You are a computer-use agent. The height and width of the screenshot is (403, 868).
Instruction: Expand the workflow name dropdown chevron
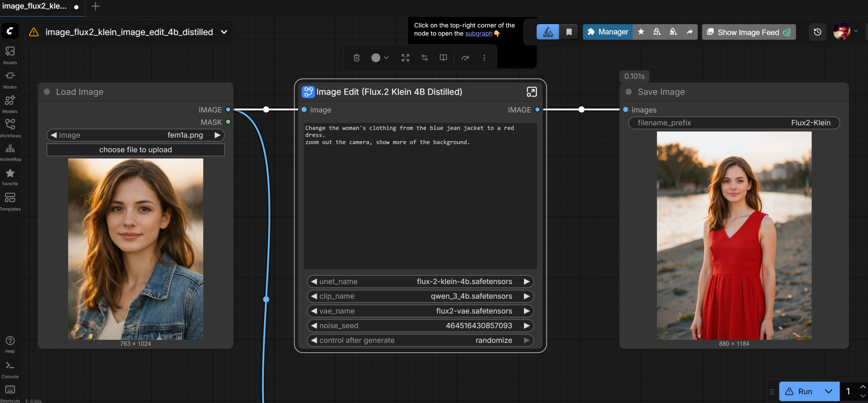(224, 32)
